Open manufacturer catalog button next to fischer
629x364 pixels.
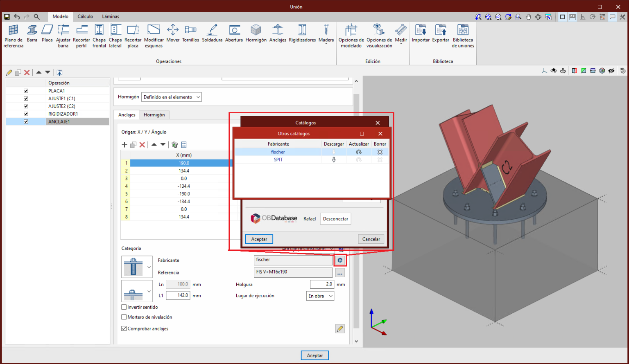(x=340, y=260)
